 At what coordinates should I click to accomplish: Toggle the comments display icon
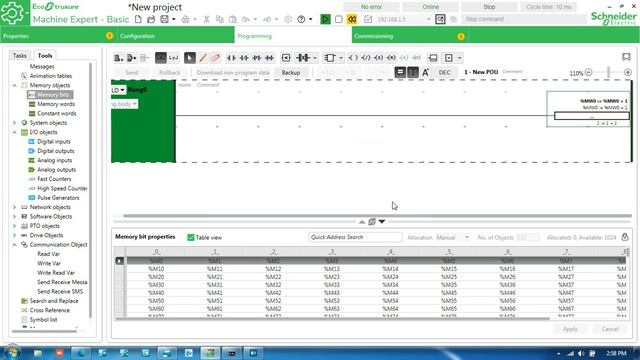(x=400, y=72)
